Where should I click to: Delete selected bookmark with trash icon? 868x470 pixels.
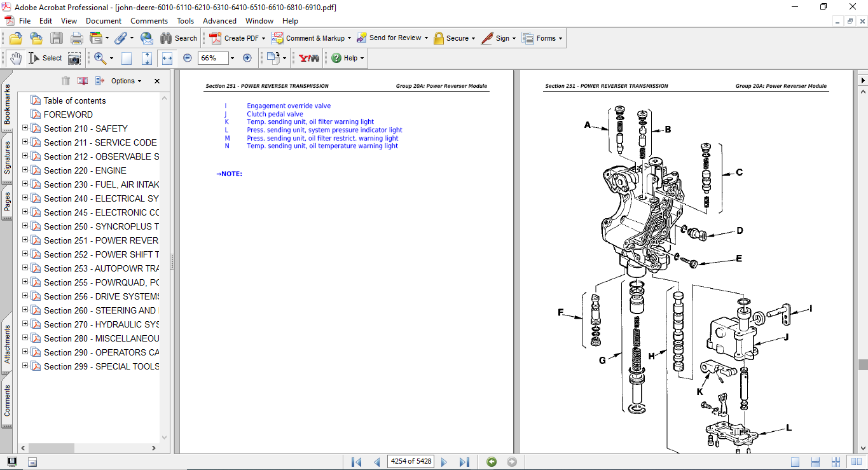coord(65,81)
